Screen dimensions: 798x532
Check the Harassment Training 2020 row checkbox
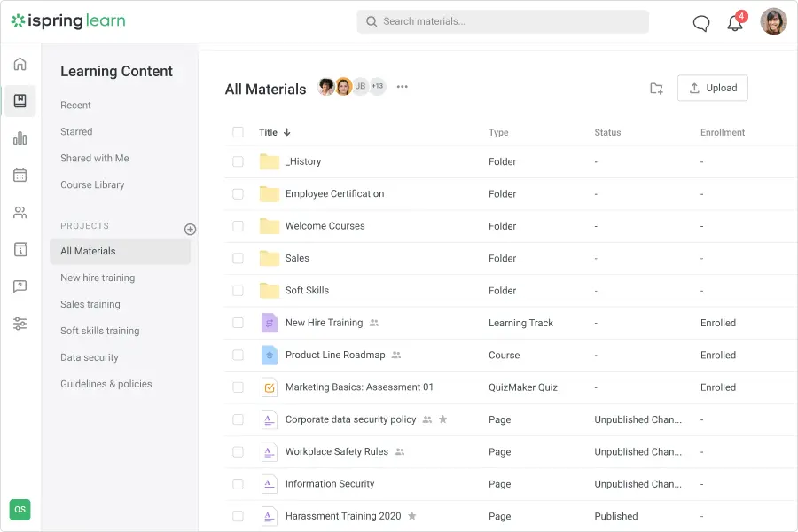coord(238,516)
